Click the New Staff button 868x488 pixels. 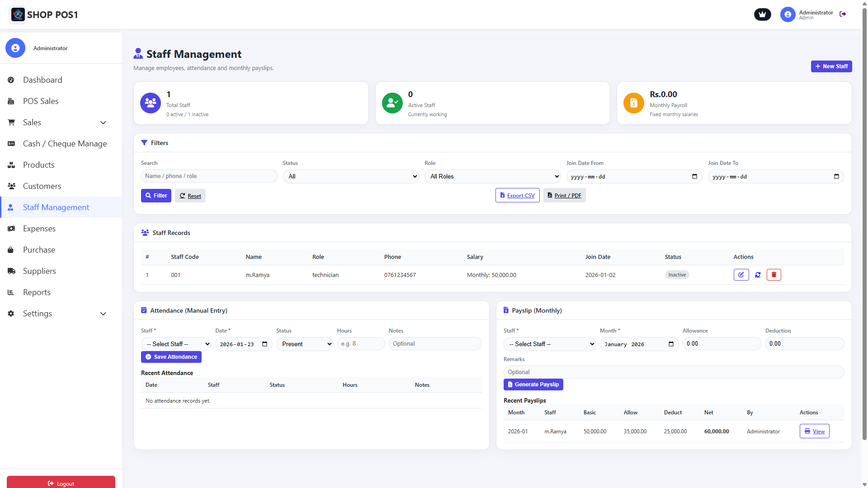tap(831, 66)
